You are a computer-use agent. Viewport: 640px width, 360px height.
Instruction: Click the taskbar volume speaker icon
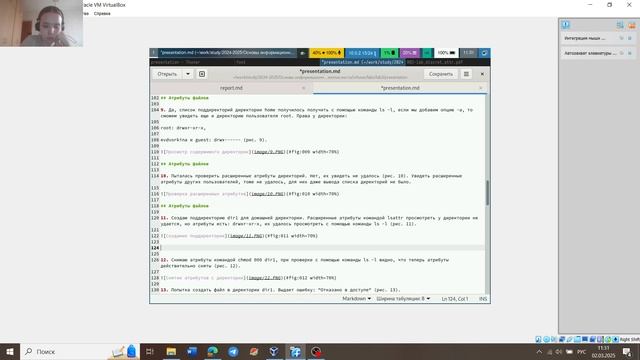(558, 352)
